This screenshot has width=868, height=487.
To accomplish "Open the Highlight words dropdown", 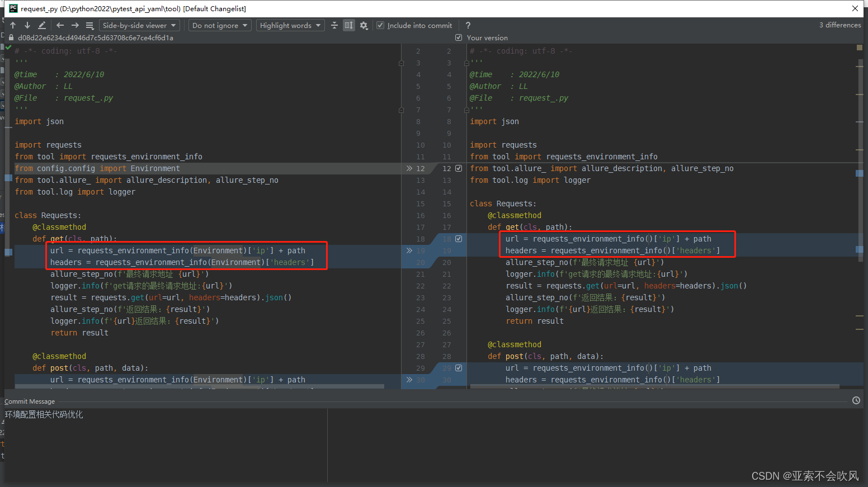I will click(290, 25).
